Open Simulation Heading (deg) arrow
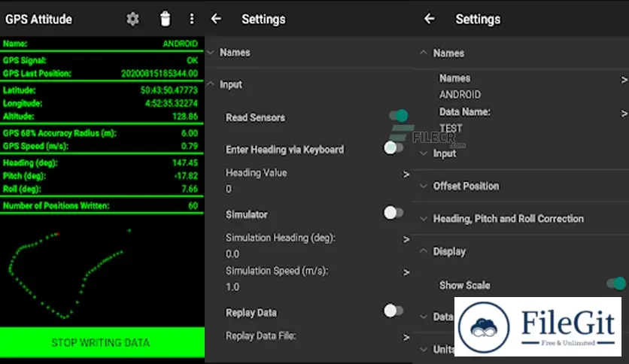Image resolution: width=629 pixels, height=364 pixels. 406,239
